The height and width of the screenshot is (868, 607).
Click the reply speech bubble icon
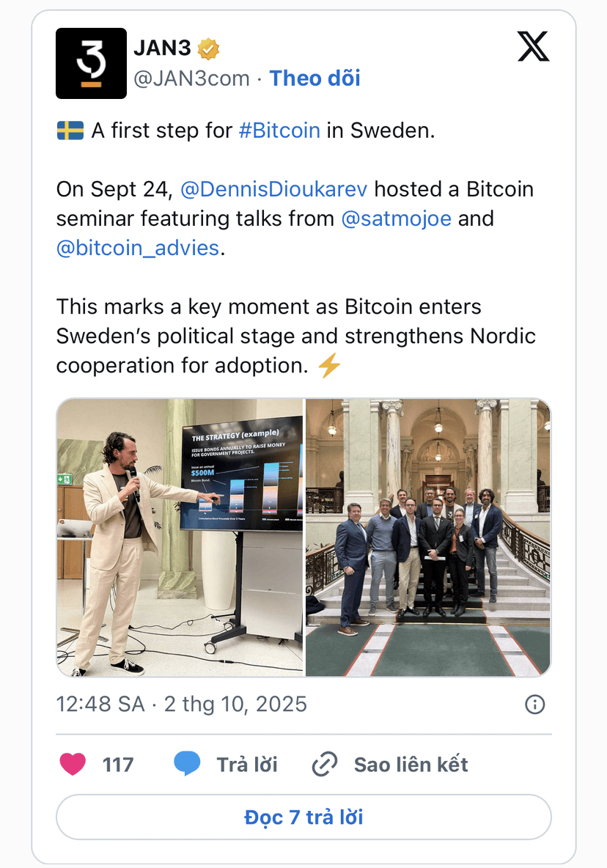(x=187, y=765)
